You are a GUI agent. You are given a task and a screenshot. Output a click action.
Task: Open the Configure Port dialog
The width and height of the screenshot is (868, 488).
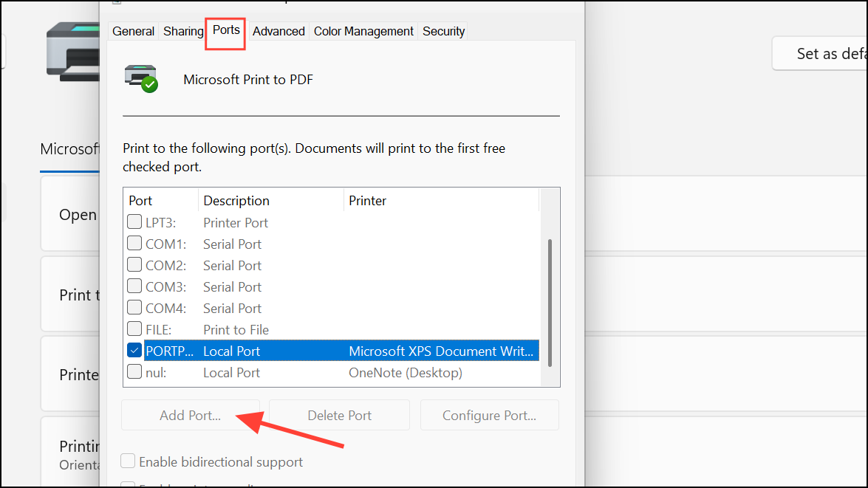coord(489,415)
